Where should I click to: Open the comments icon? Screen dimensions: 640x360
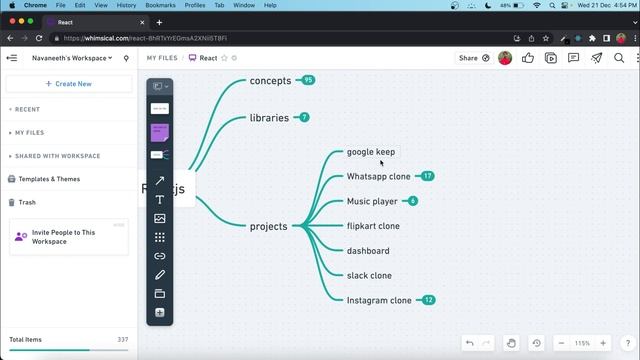click(573, 58)
